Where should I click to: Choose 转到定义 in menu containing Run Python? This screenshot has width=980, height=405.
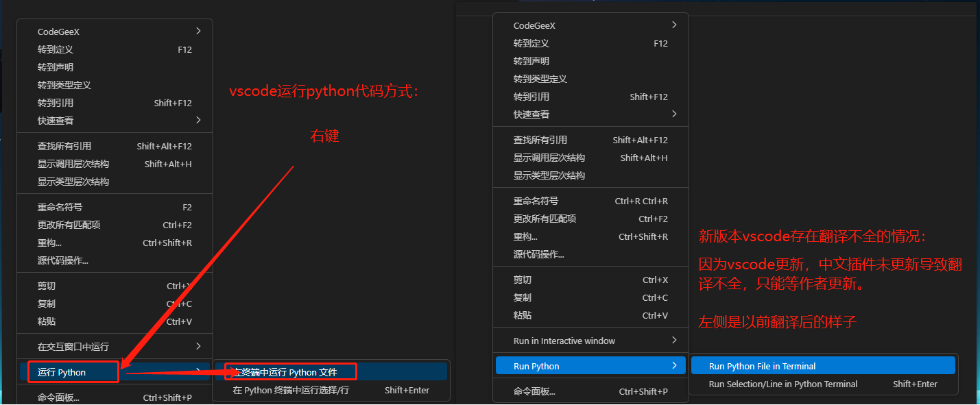coord(590,43)
